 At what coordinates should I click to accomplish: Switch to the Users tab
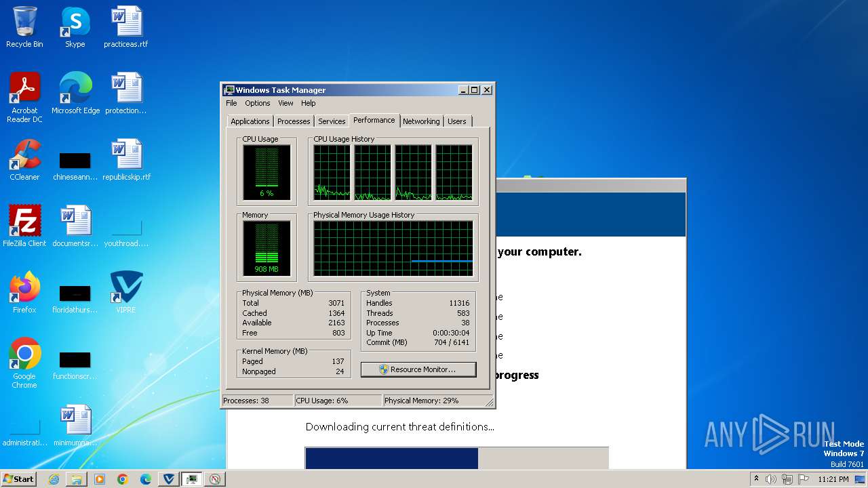coord(457,121)
